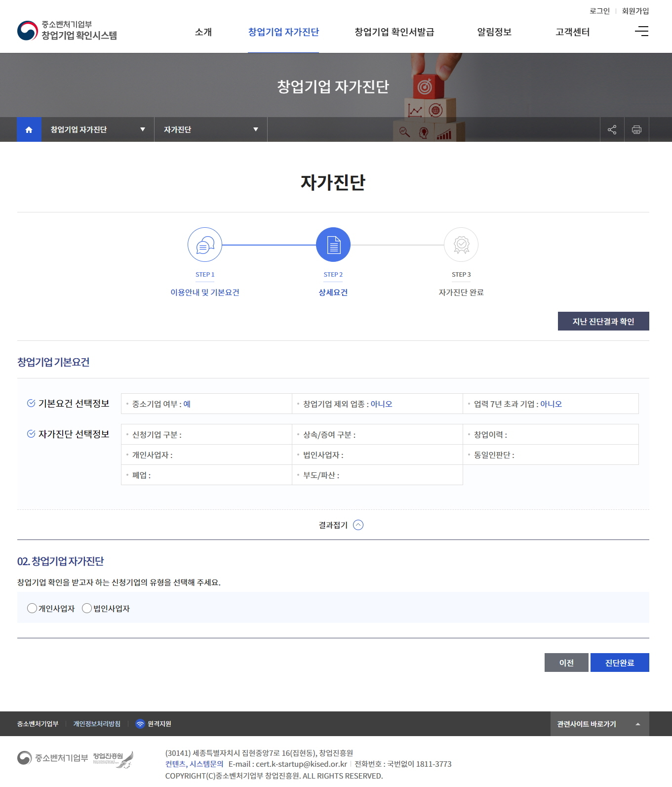Click the 폐업 cell

tap(206, 475)
